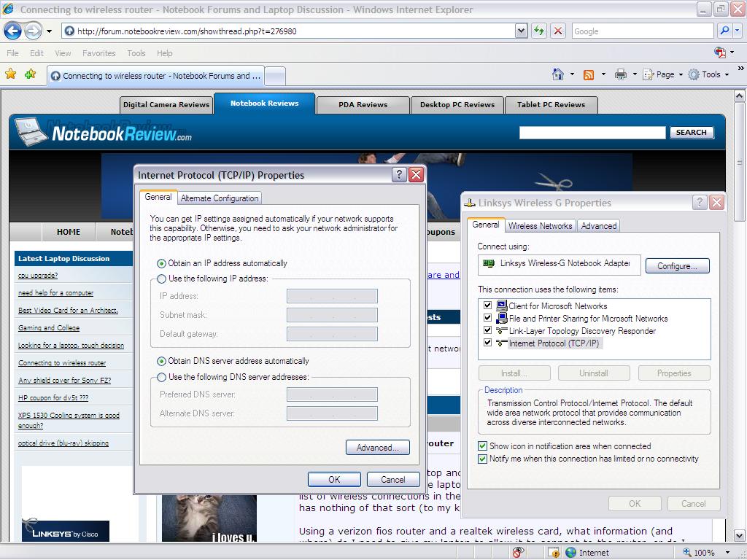Toggle Show icon in notification area when connected
Screen dimensions: 747x560
483,446
